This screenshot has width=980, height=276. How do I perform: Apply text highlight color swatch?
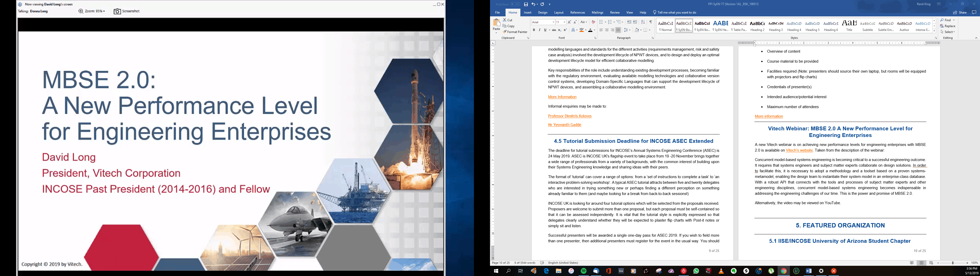[x=581, y=30]
